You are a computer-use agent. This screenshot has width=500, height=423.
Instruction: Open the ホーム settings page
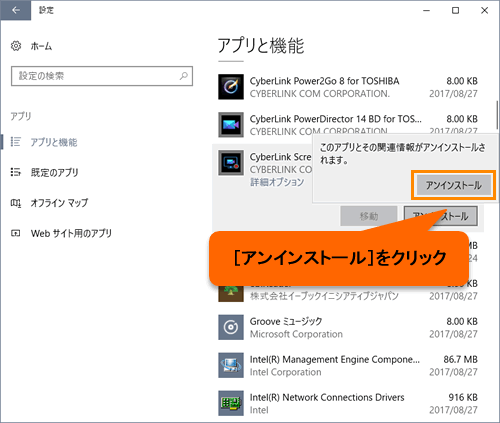41,46
